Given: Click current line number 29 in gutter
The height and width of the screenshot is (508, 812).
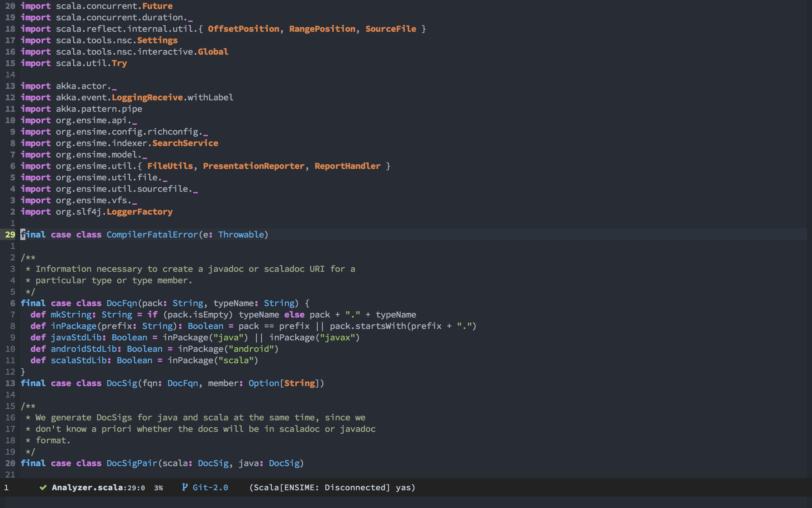Looking at the screenshot, I should [10, 235].
